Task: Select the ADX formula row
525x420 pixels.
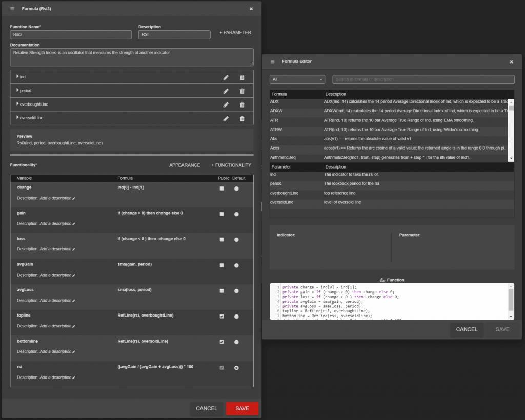Action: [389, 101]
